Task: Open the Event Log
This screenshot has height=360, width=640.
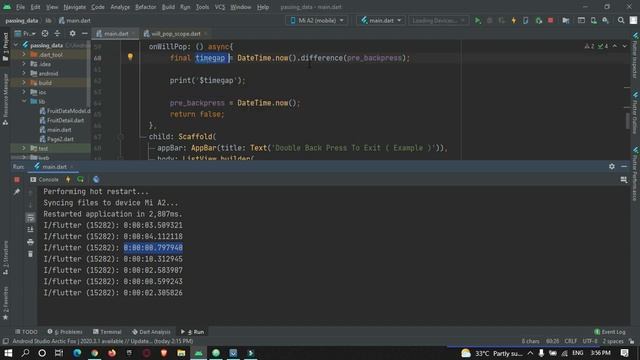Action: 610,332
